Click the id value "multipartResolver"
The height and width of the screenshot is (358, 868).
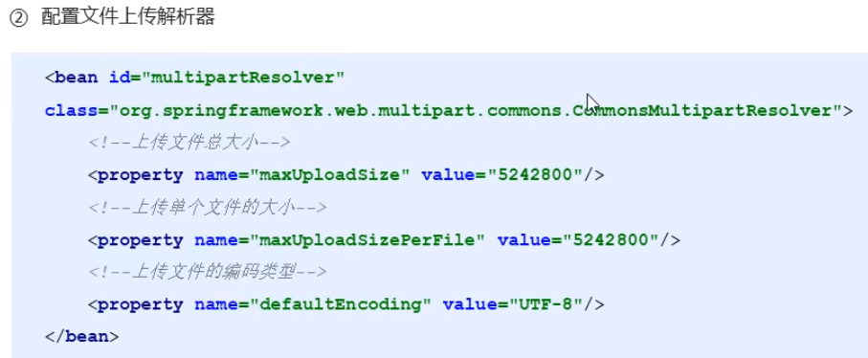(x=244, y=77)
